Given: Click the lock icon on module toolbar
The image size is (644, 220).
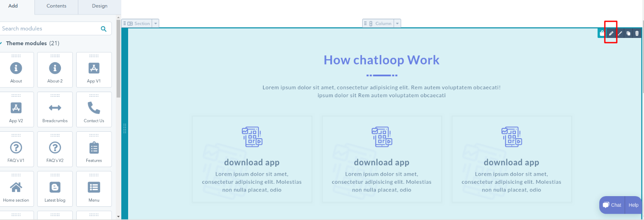Looking at the screenshot, I should (602, 33).
